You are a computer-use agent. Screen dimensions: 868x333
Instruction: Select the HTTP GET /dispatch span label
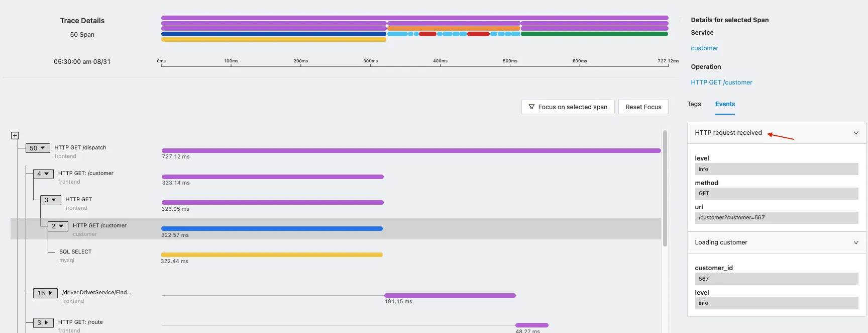(80, 147)
